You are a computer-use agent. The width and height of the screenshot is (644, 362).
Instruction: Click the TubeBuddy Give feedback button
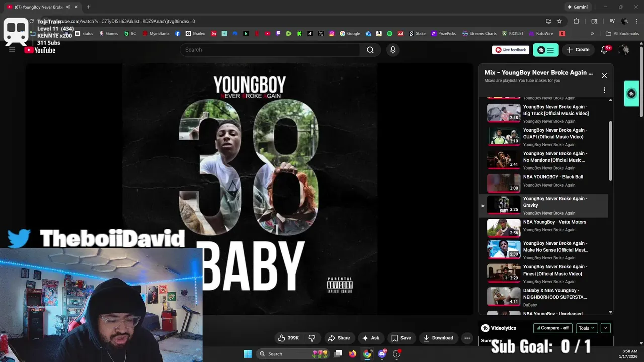511,50
